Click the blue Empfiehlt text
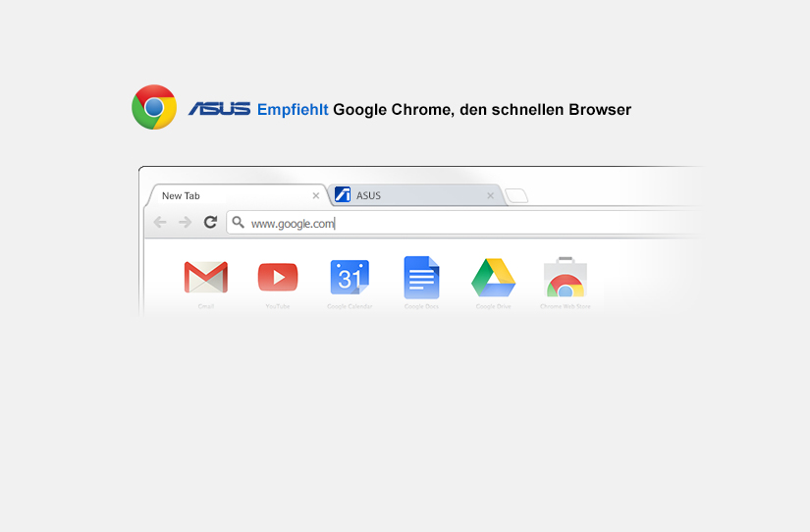810x532 pixels. coord(293,110)
